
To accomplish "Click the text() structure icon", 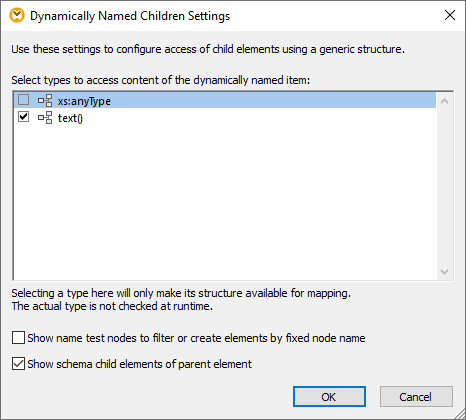I will [x=45, y=118].
